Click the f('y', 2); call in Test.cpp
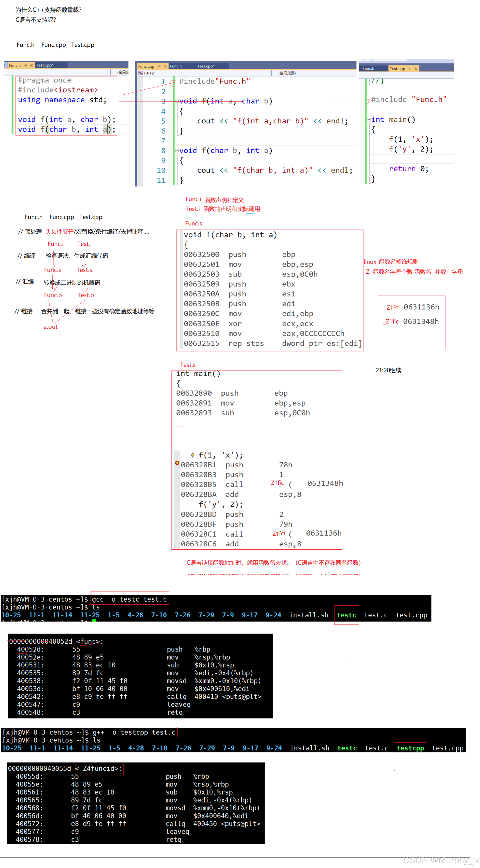This screenshot has width=480, height=868. coord(411,149)
